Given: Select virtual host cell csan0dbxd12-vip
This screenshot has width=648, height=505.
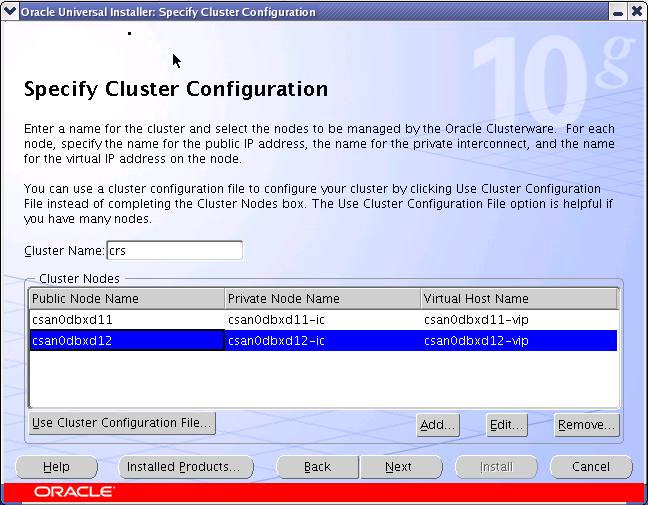Looking at the screenshot, I should (x=519, y=341).
